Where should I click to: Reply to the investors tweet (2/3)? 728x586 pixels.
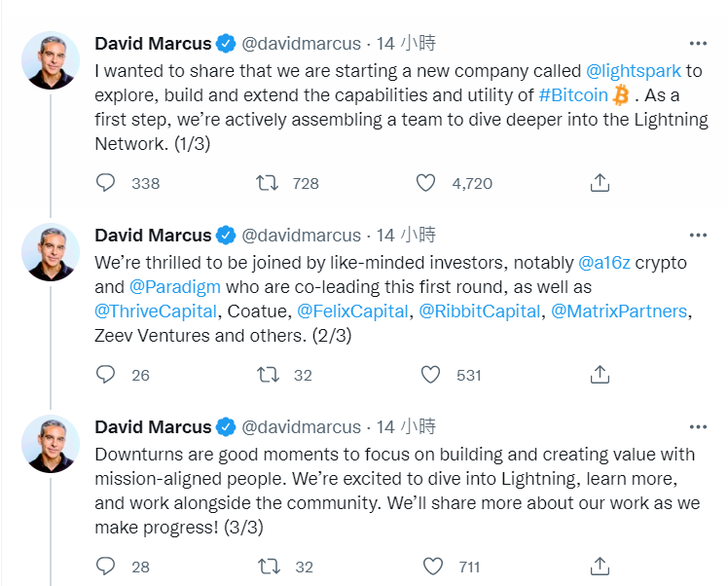click(x=106, y=374)
